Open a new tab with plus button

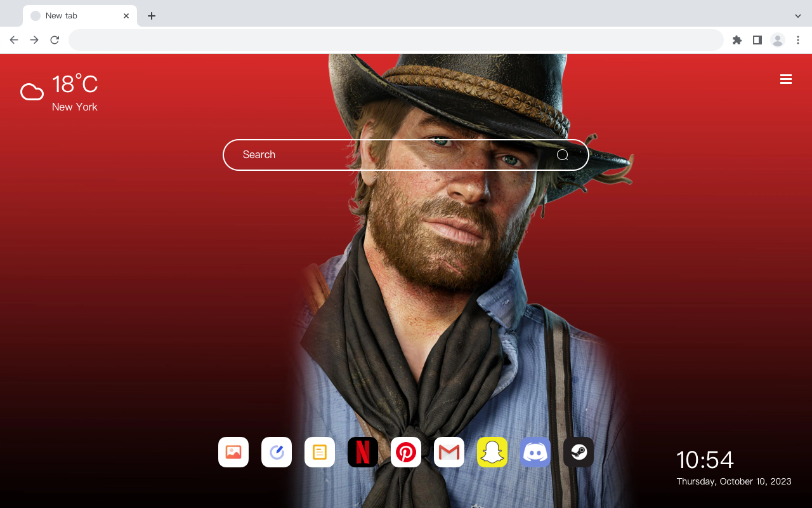pyautogui.click(x=151, y=16)
